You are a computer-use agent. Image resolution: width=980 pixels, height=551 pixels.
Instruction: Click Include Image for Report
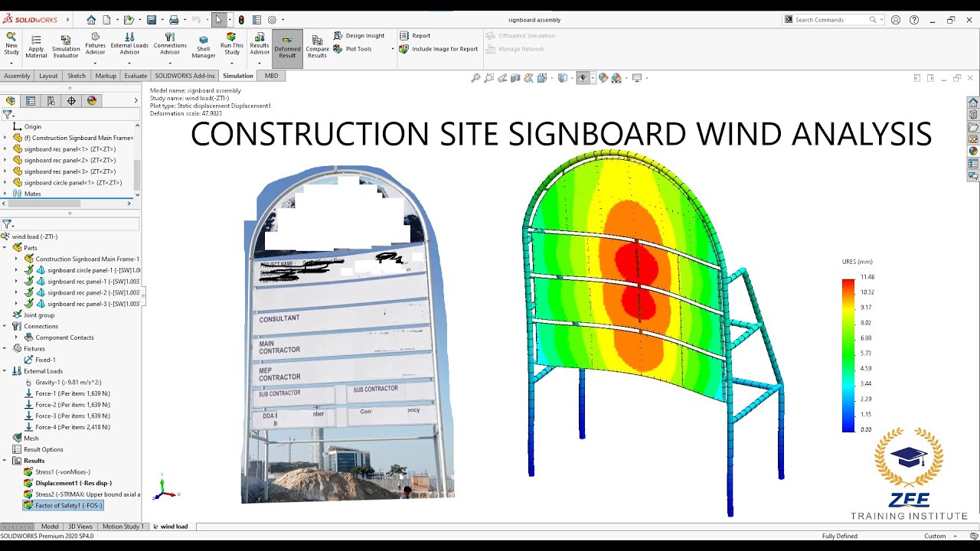[x=439, y=49]
